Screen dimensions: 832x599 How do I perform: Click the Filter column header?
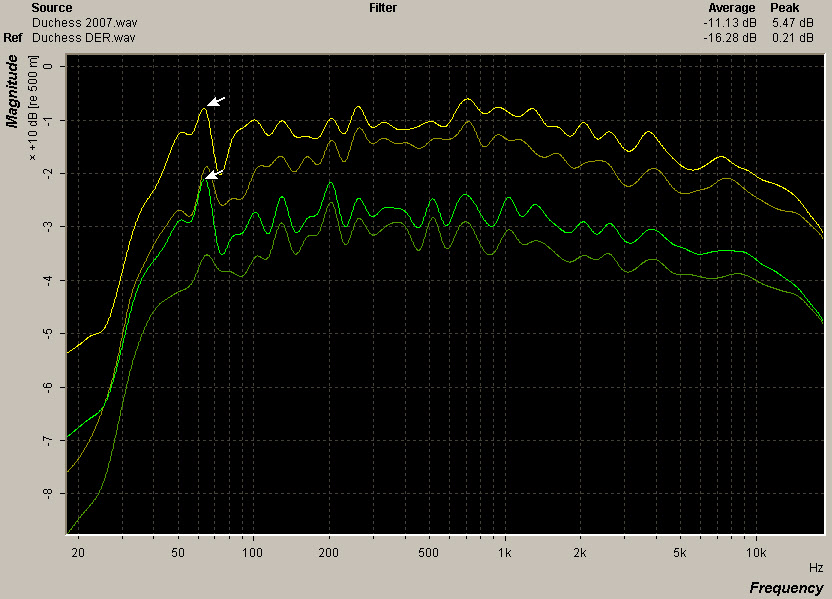(x=382, y=7)
